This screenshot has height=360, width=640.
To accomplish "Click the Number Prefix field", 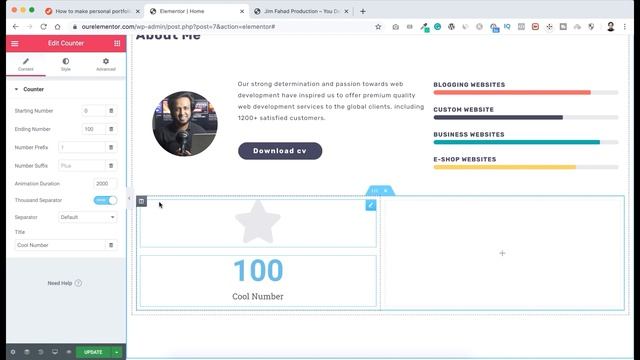I will pyautogui.click(x=82, y=147).
